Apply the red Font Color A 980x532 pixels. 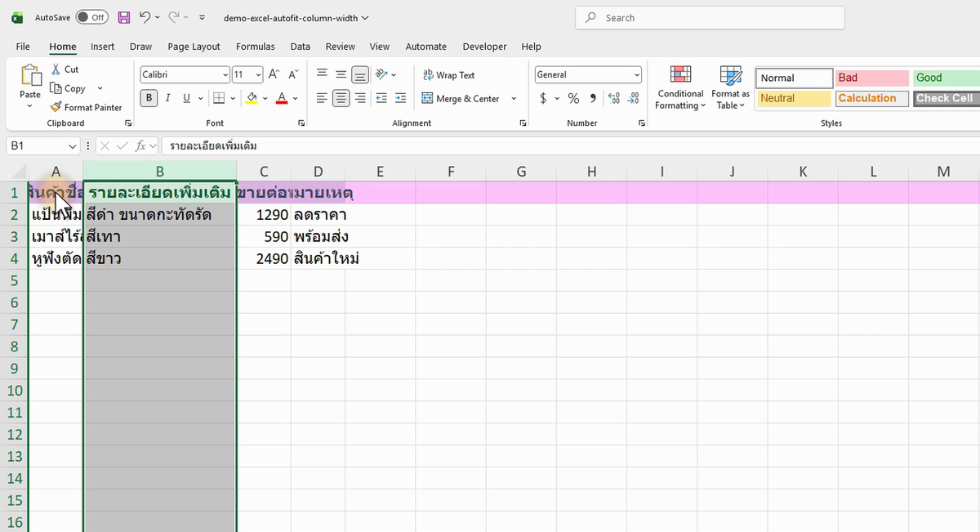(x=282, y=98)
